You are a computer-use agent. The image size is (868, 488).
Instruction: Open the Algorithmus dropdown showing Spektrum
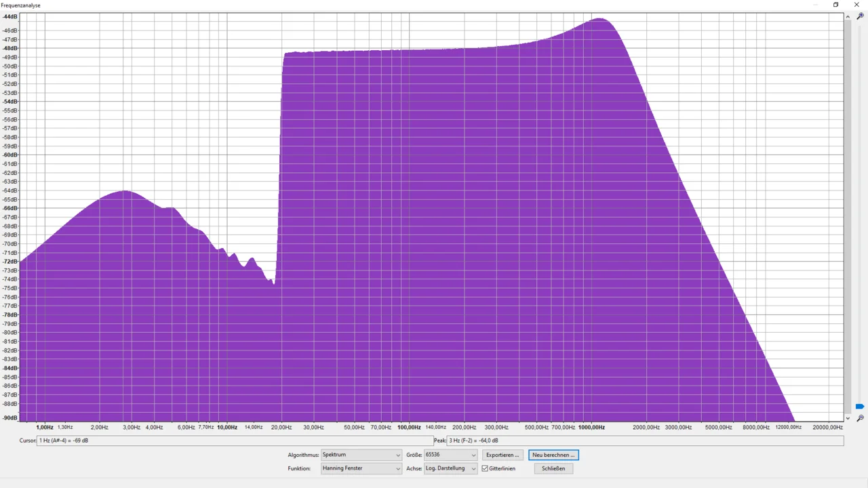(x=361, y=455)
